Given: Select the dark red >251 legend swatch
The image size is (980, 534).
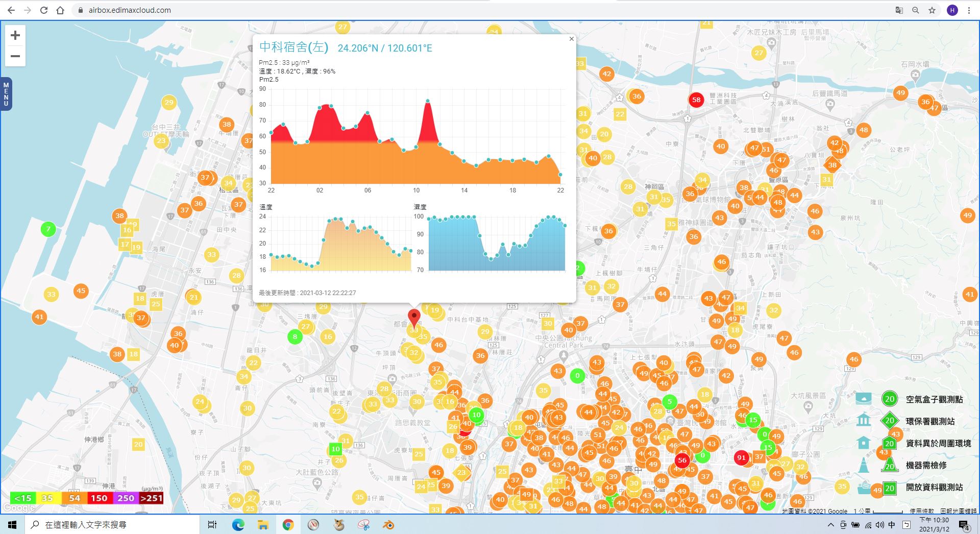Looking at the screenshot, I should (x=151, y=498).
